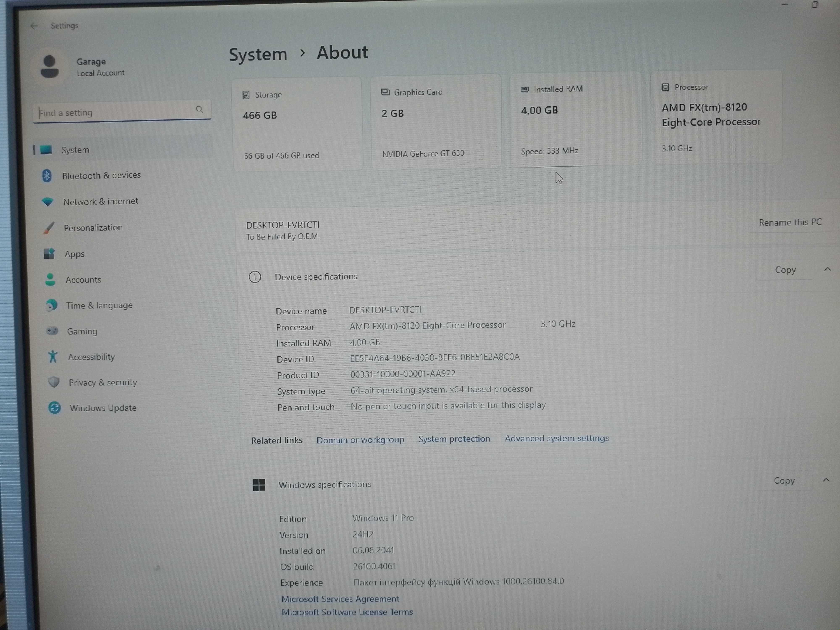Click the Windows Update sync icon

(55, 408)
